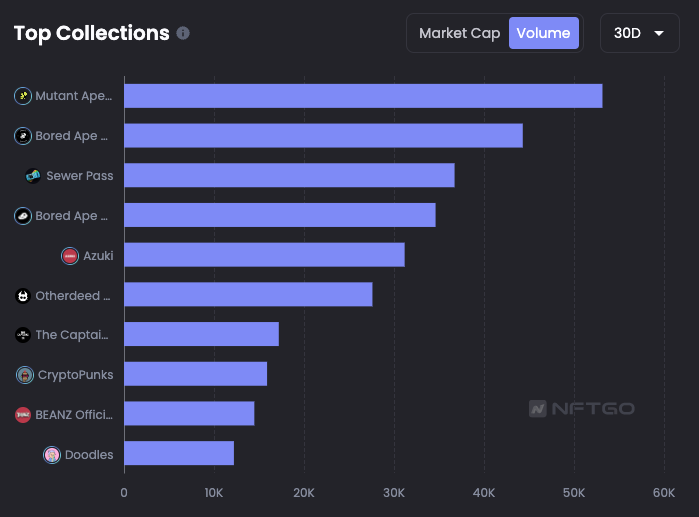
Task: Click the Otherdeed collection icon
Action: pyautogui.click(x=23, y=296)
